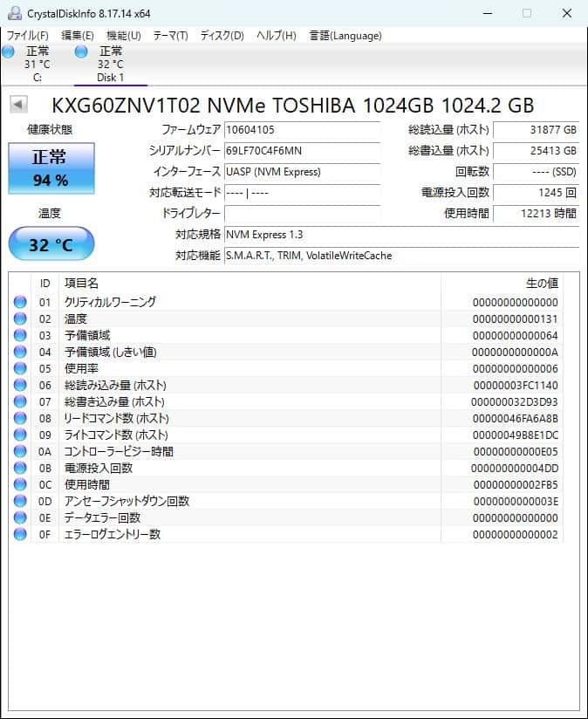588x719 pixels.
Task: Click the interface field UASP (NVM Express)
Action: click(303, 172)
